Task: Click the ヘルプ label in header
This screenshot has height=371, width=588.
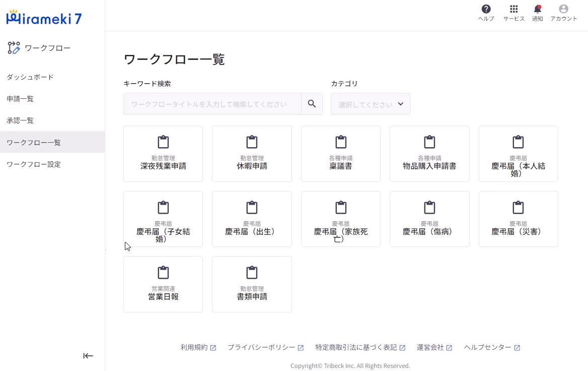Action: click(486, 19)
